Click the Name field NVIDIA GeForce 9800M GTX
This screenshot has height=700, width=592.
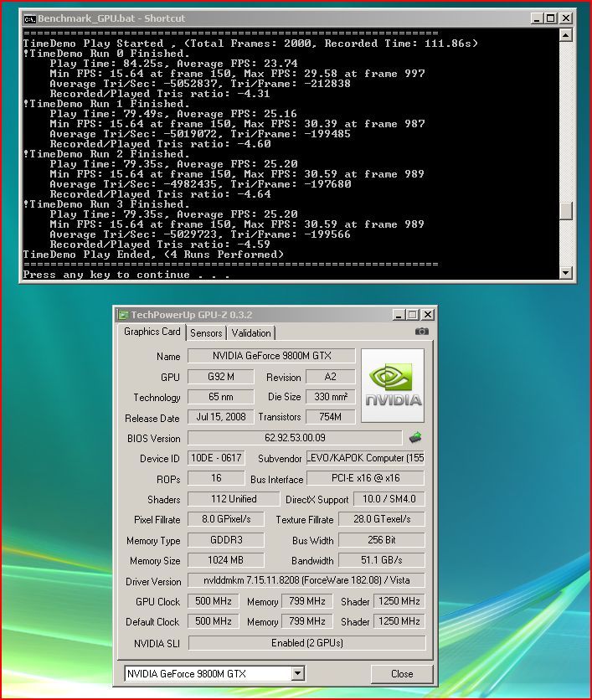pyautogui.click(x=271, y=356)
